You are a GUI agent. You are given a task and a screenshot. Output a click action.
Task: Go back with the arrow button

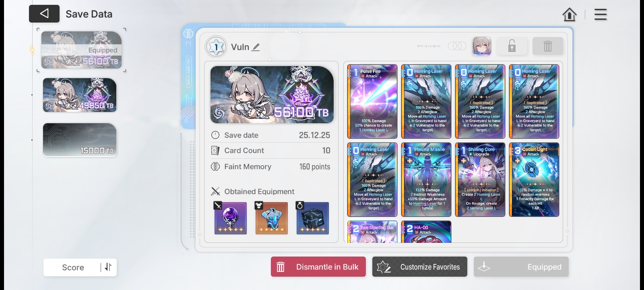tap(44, 14)
